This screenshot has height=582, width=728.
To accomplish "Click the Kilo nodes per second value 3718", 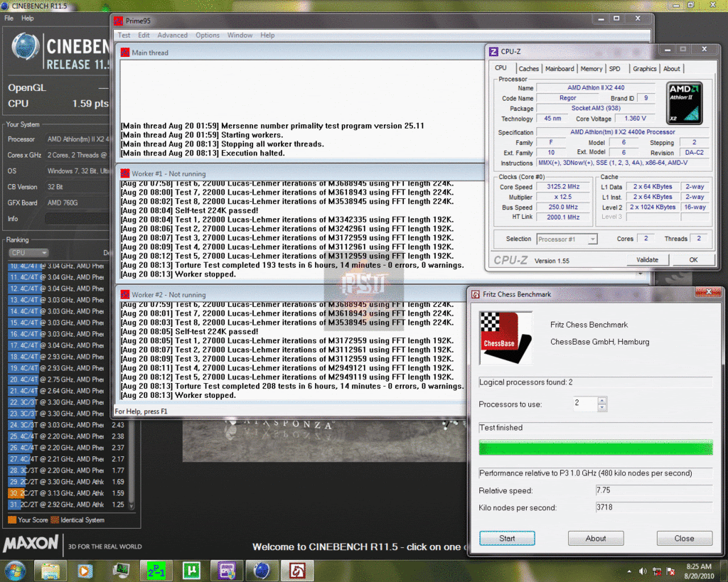I will pyautogui.click(x=654, y=508).
